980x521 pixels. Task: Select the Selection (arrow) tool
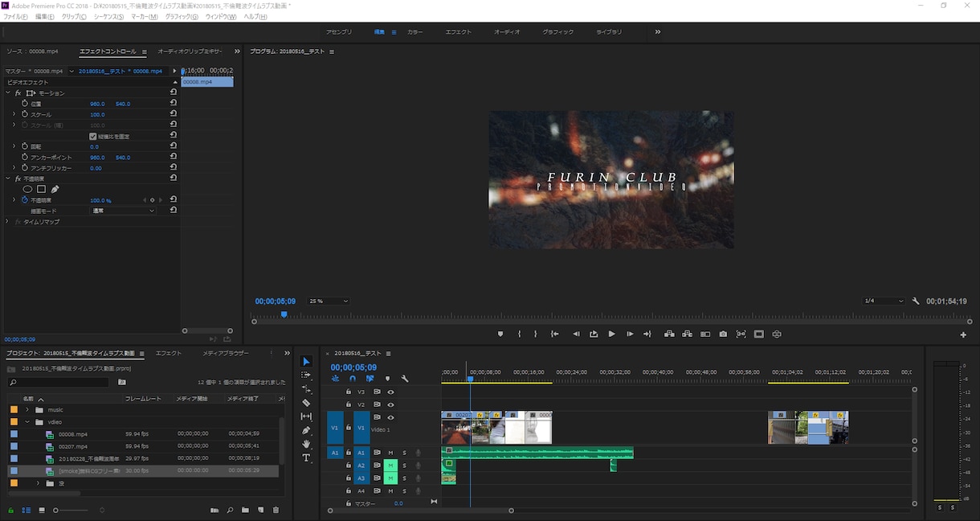point(306,362)
